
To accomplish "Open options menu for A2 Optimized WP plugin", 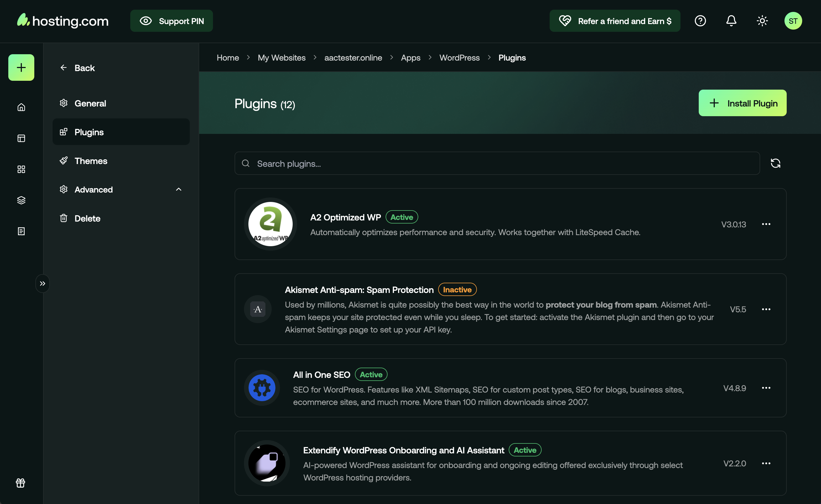I will pyautogui.click(x=766, y=224).
